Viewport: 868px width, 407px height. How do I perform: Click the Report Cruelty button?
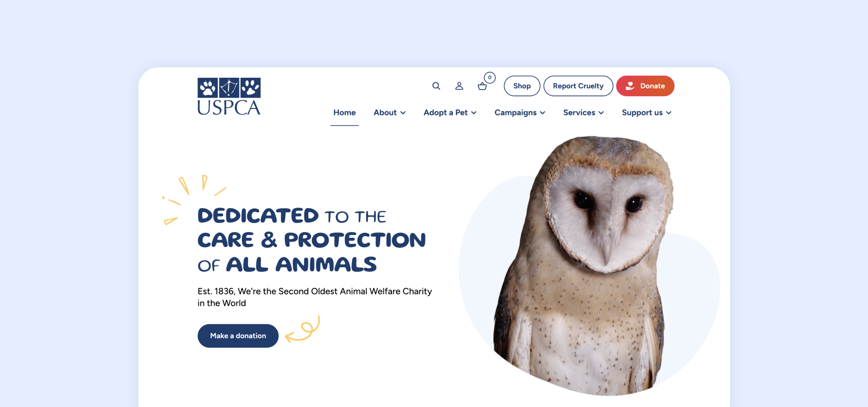coord(578,86)
